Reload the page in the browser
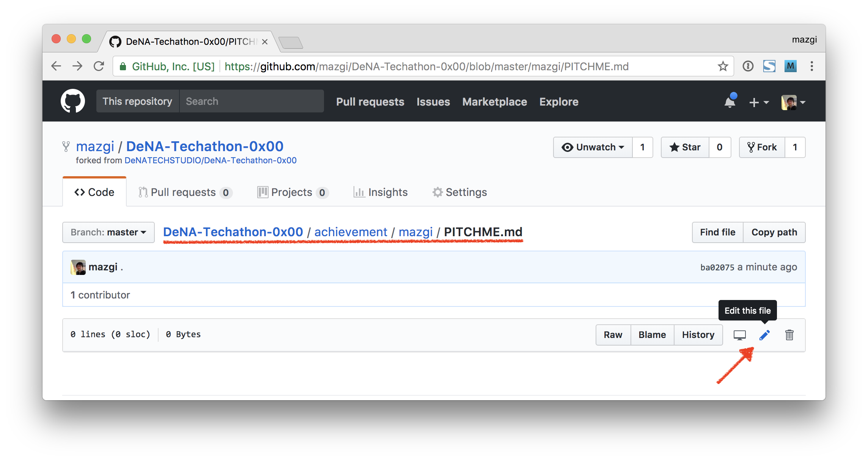This screenshot has height=461, width=868. [x=99, y=66]
